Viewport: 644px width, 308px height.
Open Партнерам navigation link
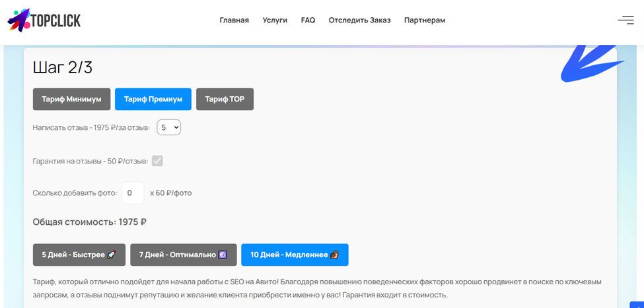pyautogui.click(x=425, y=20)
